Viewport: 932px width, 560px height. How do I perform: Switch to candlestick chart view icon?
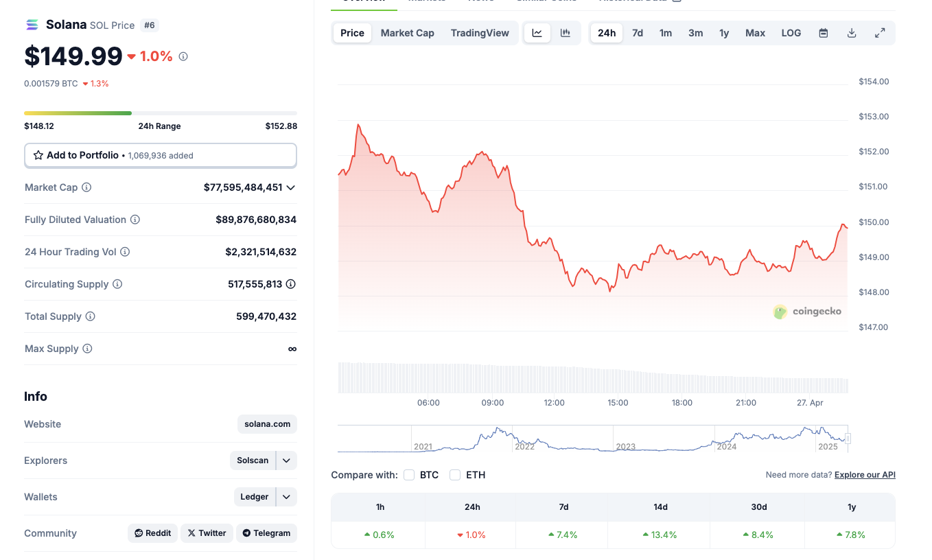566,33
